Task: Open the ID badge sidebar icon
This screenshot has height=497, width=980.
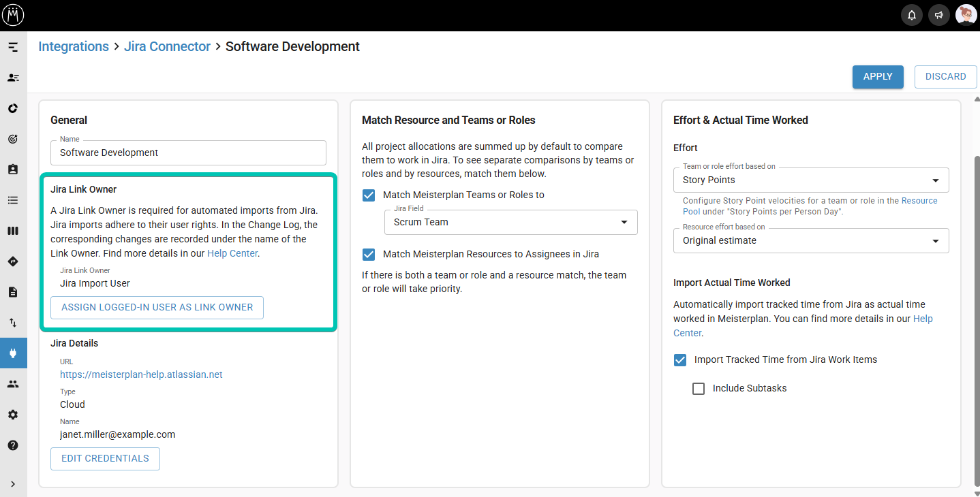Action: [13, 170]
